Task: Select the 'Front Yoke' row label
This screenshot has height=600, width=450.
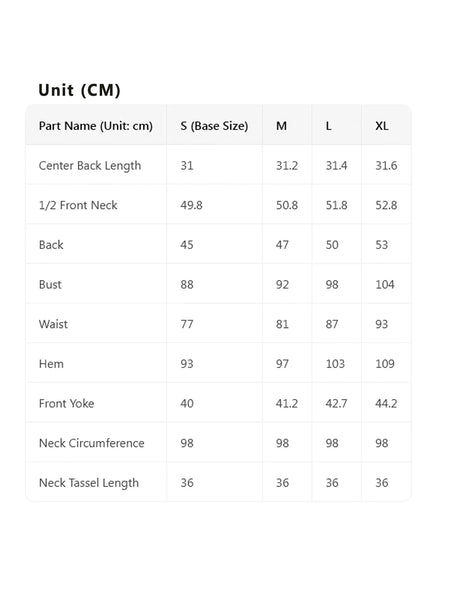Action: [x=66, y=403]
